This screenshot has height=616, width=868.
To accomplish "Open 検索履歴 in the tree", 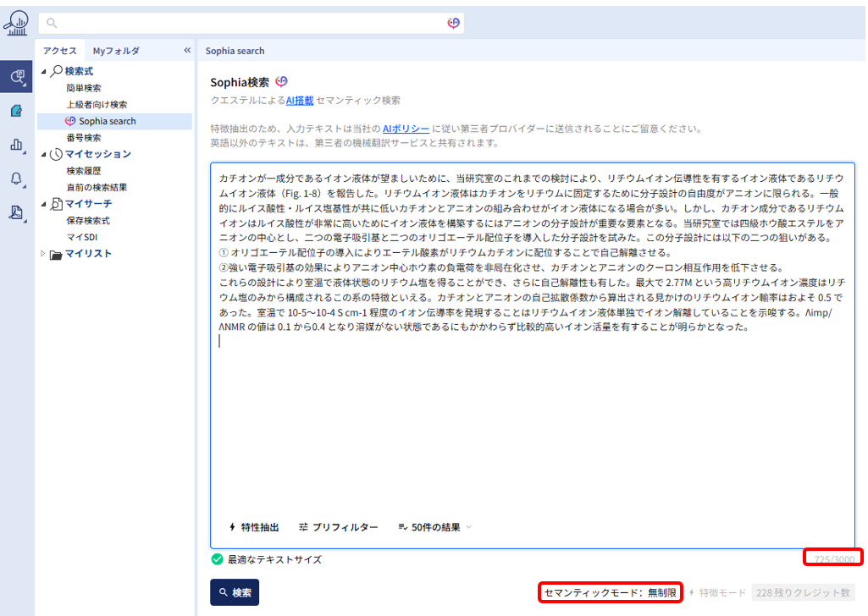I will pyautogui.click(x=84, y=171).
